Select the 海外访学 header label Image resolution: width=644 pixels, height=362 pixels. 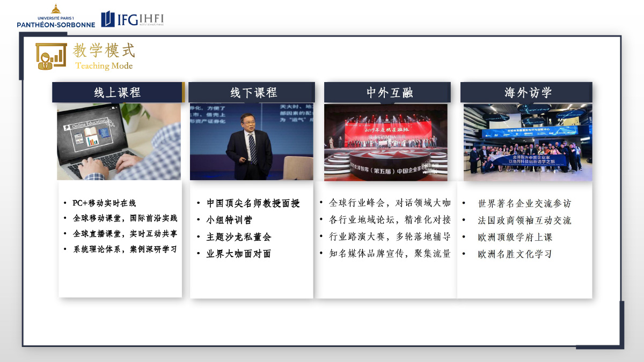(526, 92)
